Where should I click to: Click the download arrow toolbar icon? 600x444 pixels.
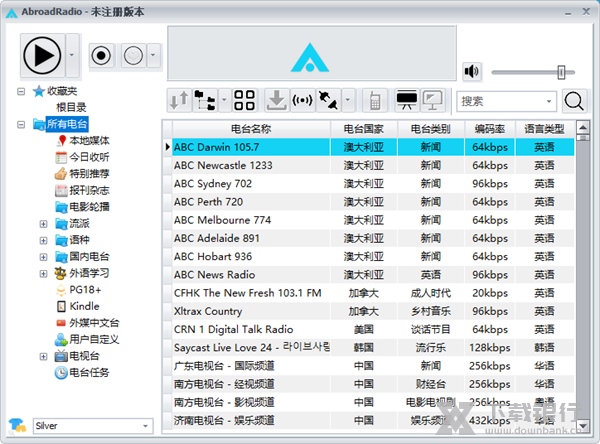pyautogui.click(x=277, y=100)
